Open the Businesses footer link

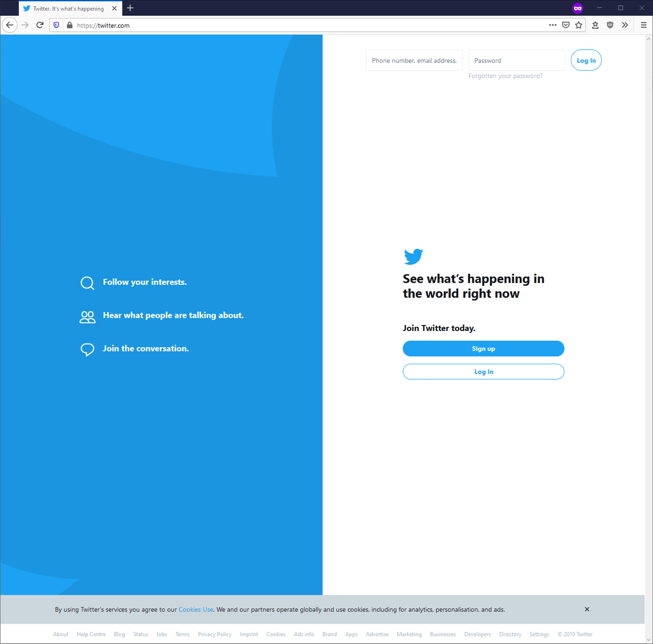[443, 634]
